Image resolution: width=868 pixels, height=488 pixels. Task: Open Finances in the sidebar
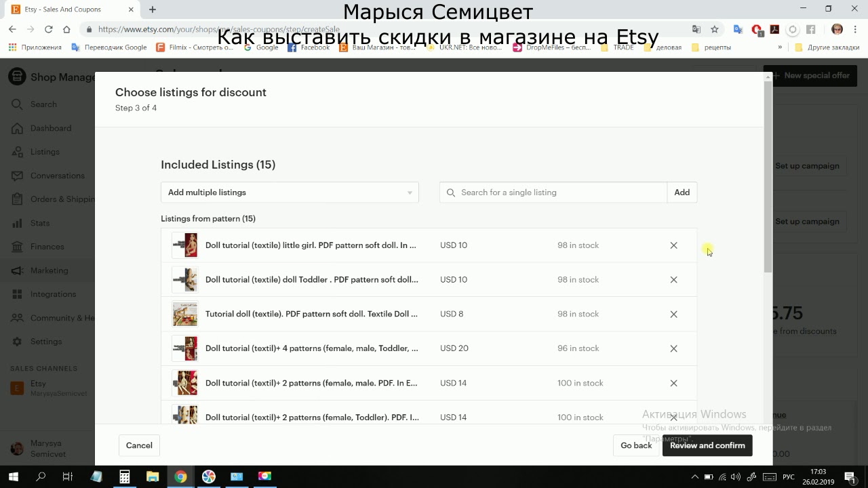[47, 247]
